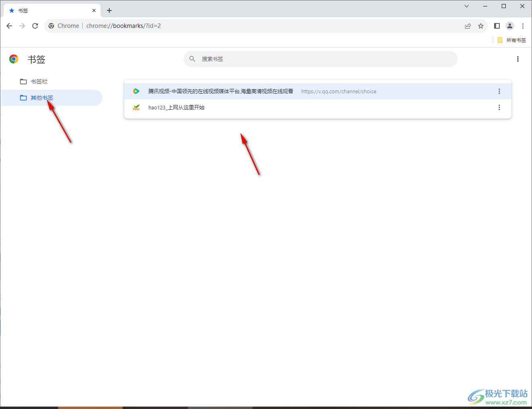Viewport: 532px width, 409px height.
Task: Click the browser forward arrow
Action: pos(22,26)
